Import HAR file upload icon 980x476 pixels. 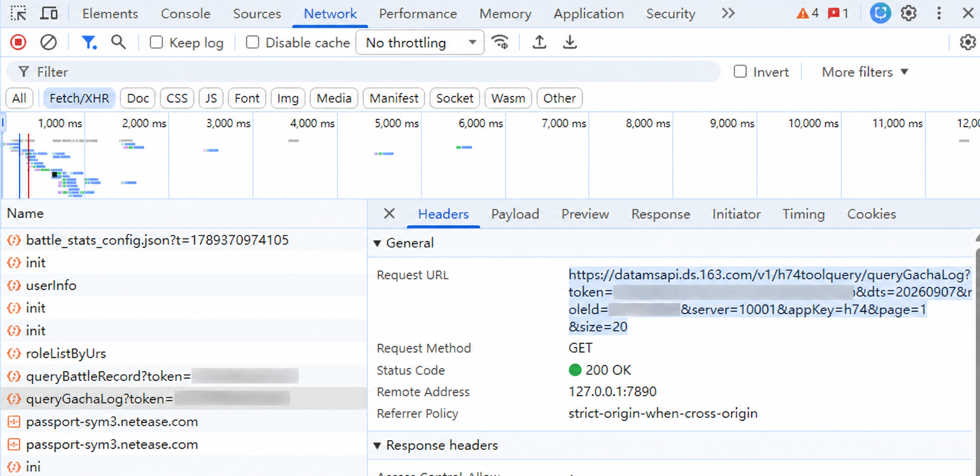[539, 42]
